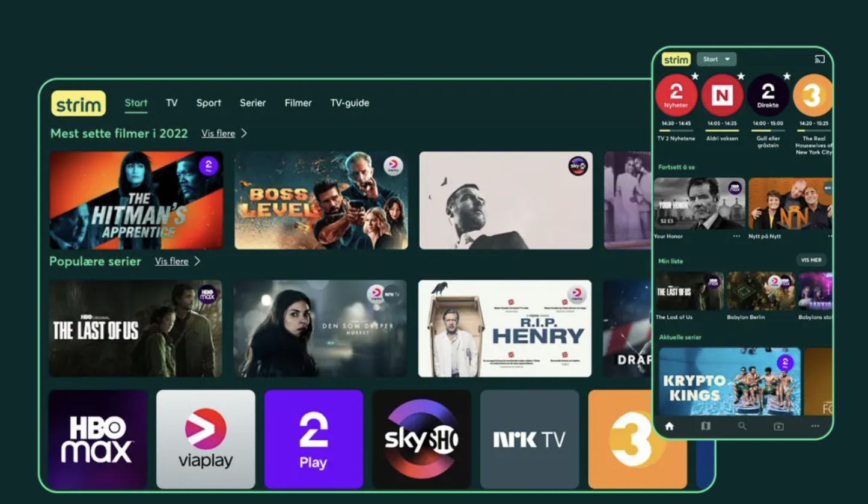The image size is (868, 504).
Task: Open the NRK TV app tile
Action: (530, 439)
